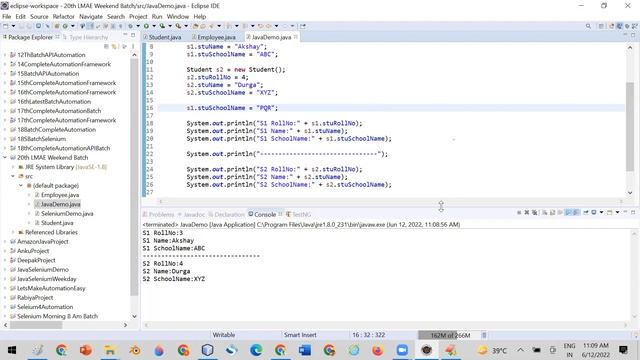Open the Project menu
Image resolution: width=640 pixels, height=360 pixels.
pos(138,16)
